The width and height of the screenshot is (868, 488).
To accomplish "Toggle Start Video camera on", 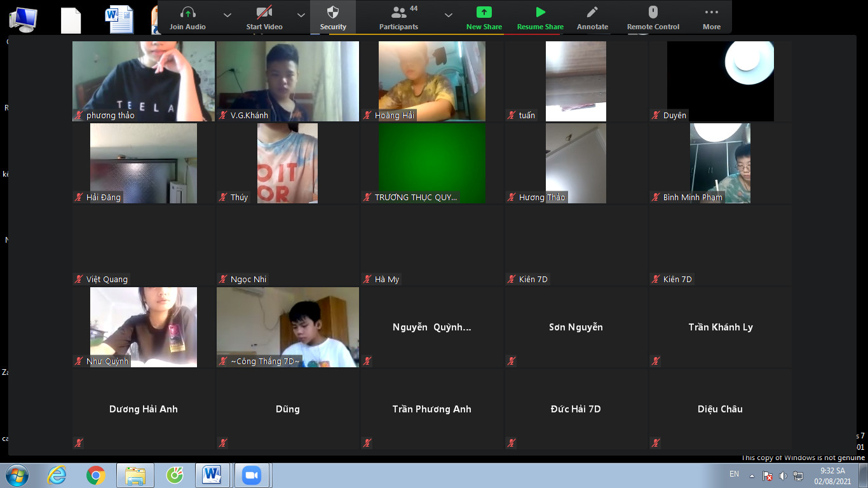I will tap(264, 13).
